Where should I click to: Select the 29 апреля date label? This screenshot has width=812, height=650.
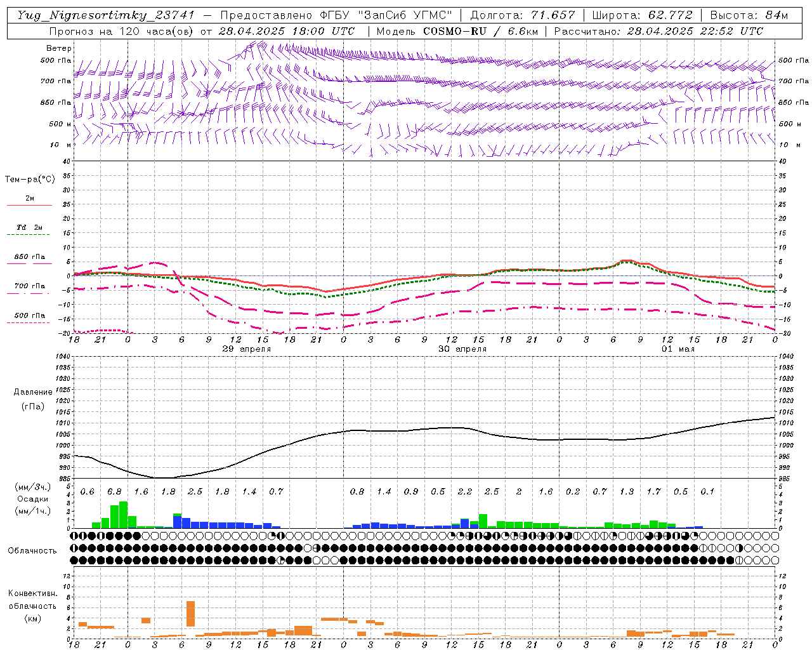(x=246, y=349)
